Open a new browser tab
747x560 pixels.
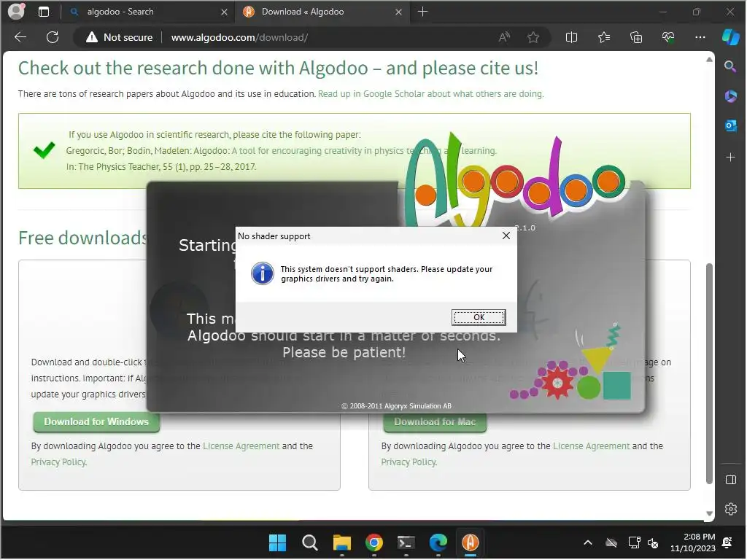(x=422, y=12)
